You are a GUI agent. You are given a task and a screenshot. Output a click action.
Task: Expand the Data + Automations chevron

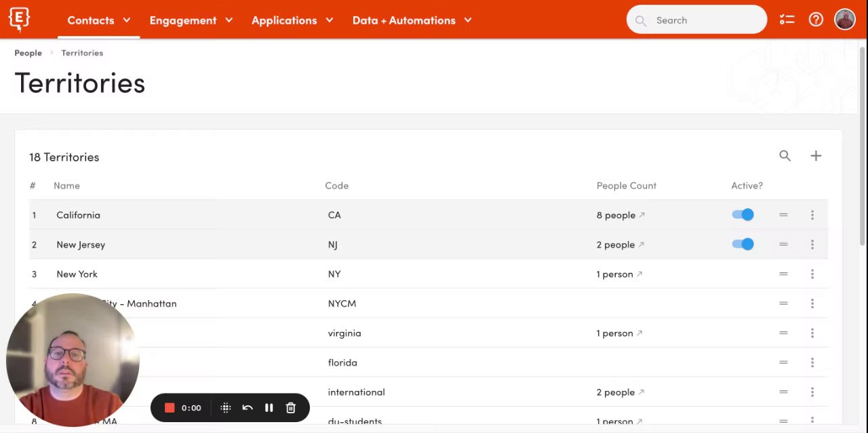point(468,20)
